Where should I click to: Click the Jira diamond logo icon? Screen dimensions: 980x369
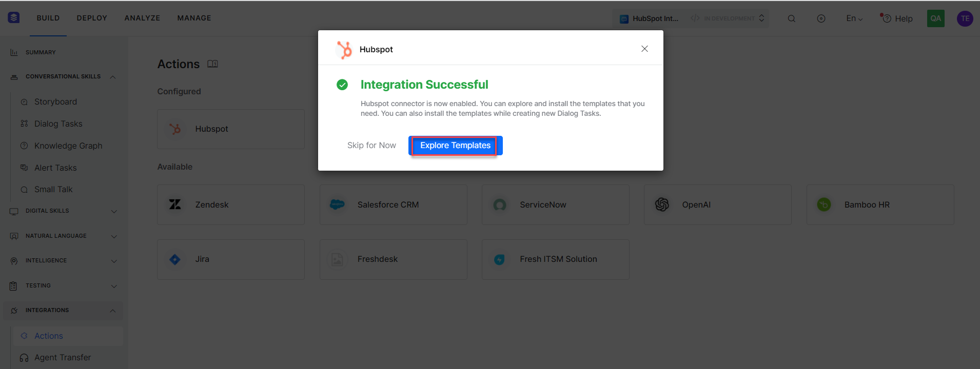coord(175,259)
